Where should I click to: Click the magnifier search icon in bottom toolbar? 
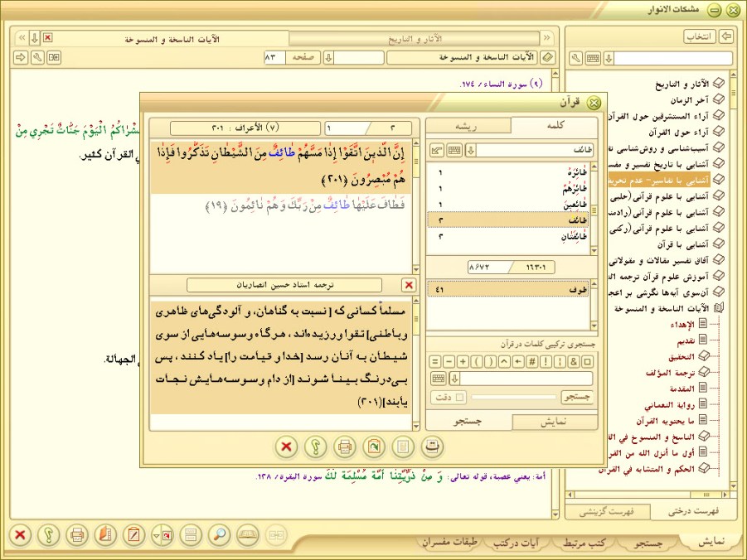219,535
